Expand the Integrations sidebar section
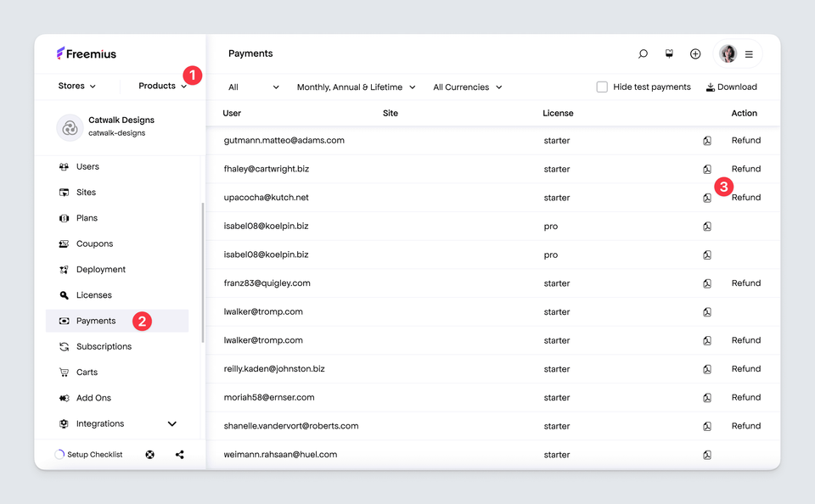This screenshot has height=504, width=815. coord(172,424)
